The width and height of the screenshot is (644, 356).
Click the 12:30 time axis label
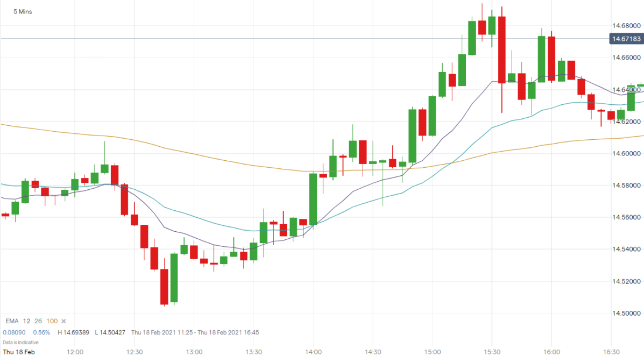pyautogui.click(x=135, y=352)
